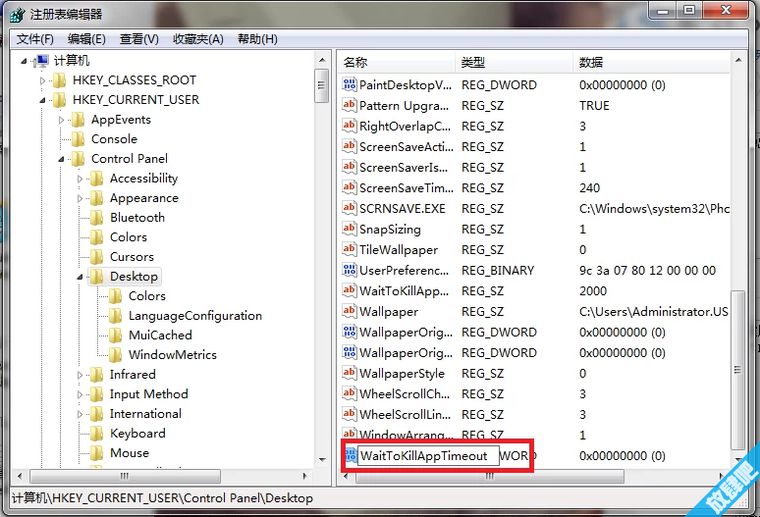Collapse the Control Panel arrow
Image resolution: width=760 pixels, height=517 pixels.
61,159
